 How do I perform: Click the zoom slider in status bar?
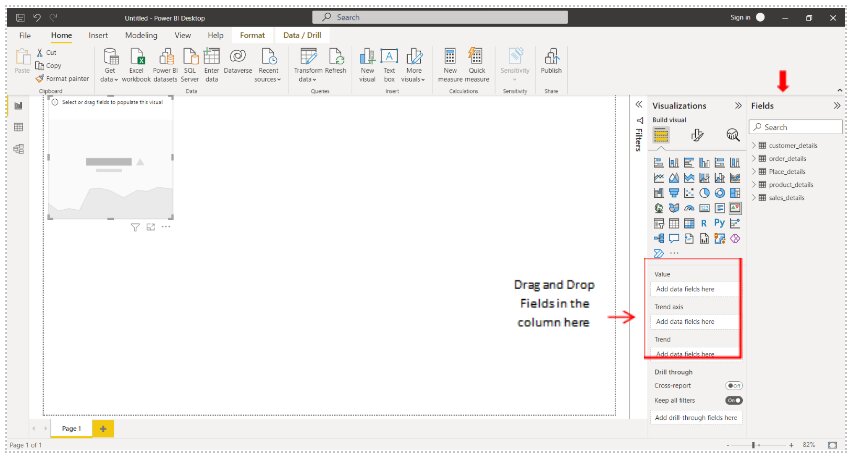click(753, 445)
